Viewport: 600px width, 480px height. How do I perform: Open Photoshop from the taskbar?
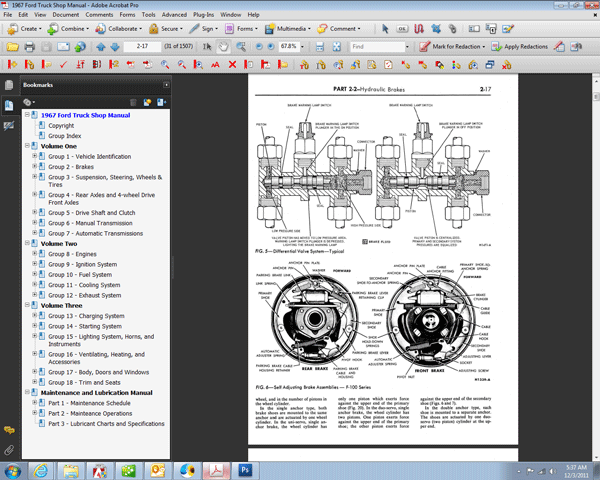[245, 470]
